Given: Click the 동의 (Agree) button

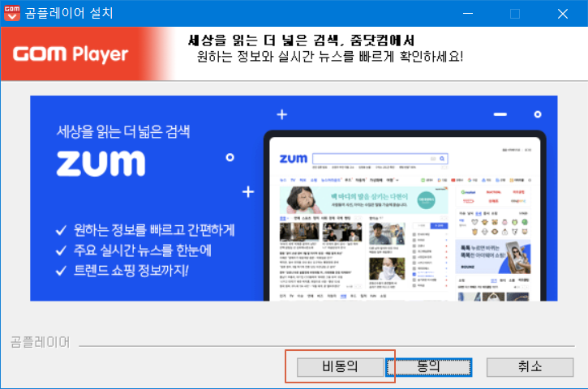Looking at the screenshot, I should pos(428,367).
